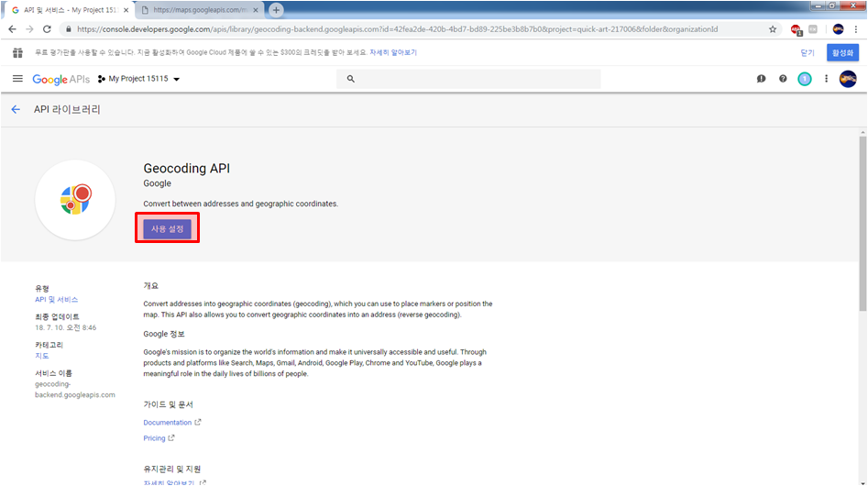Click the browser forward arrow

point(29,29)
